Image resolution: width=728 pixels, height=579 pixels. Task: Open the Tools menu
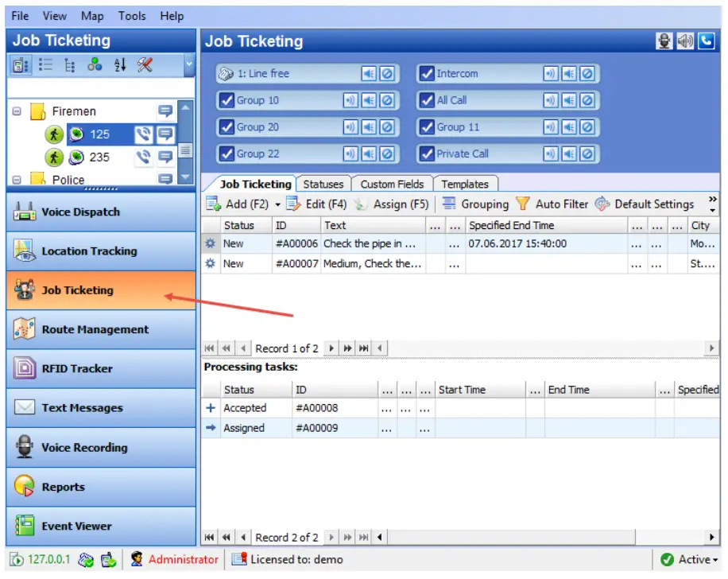(131, 15)
